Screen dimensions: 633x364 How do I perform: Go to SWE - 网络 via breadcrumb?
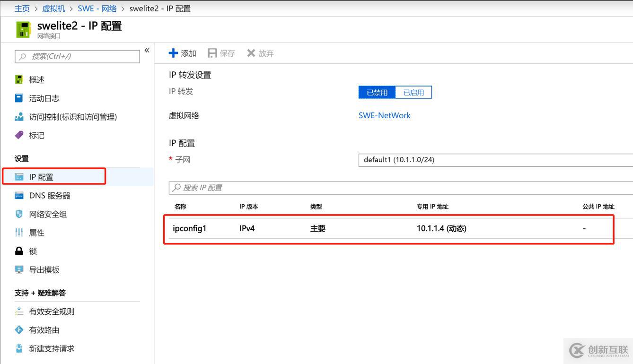tap(97, 8)
